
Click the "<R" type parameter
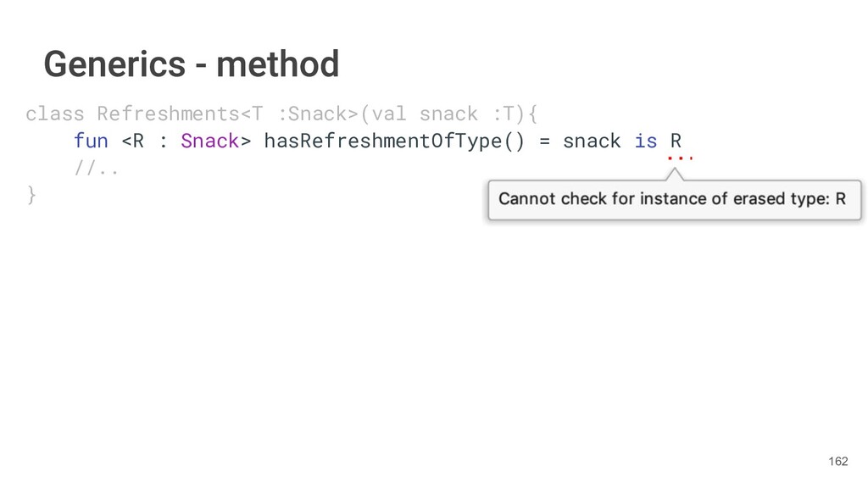tap(132, 141)
